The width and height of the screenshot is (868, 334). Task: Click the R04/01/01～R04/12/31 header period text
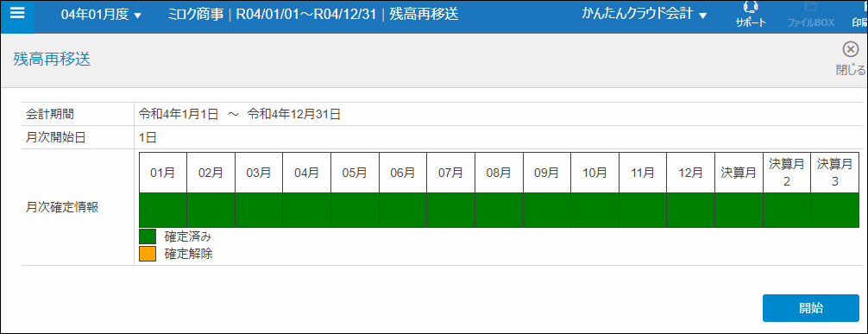pyautogui.click(x=306, y=15)
